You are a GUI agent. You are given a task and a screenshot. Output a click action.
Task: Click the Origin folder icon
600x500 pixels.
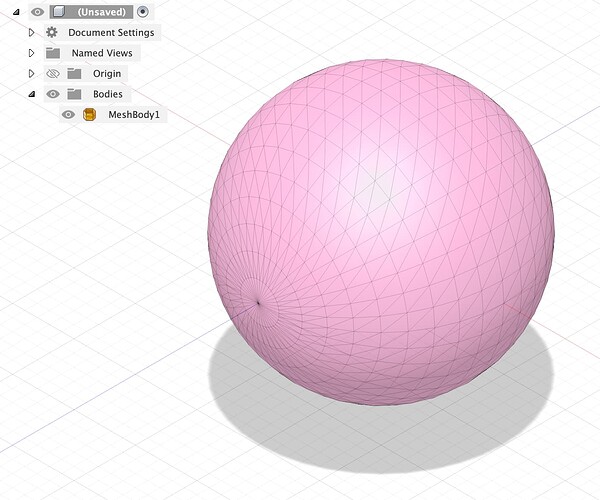tap(74, 73)
